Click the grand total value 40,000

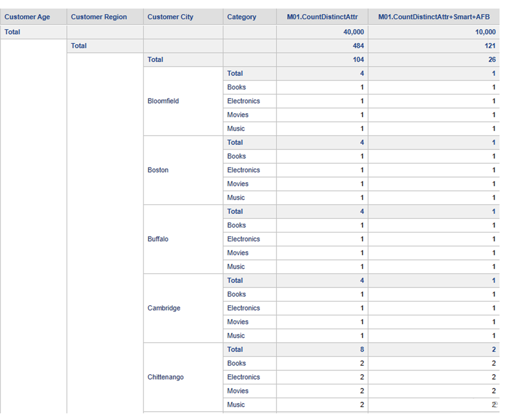tap(353, 32)
